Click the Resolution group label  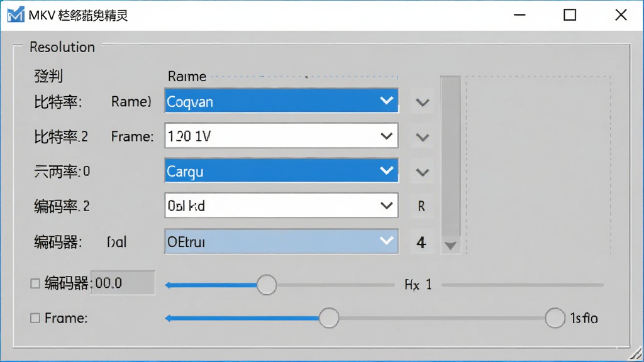62,47
